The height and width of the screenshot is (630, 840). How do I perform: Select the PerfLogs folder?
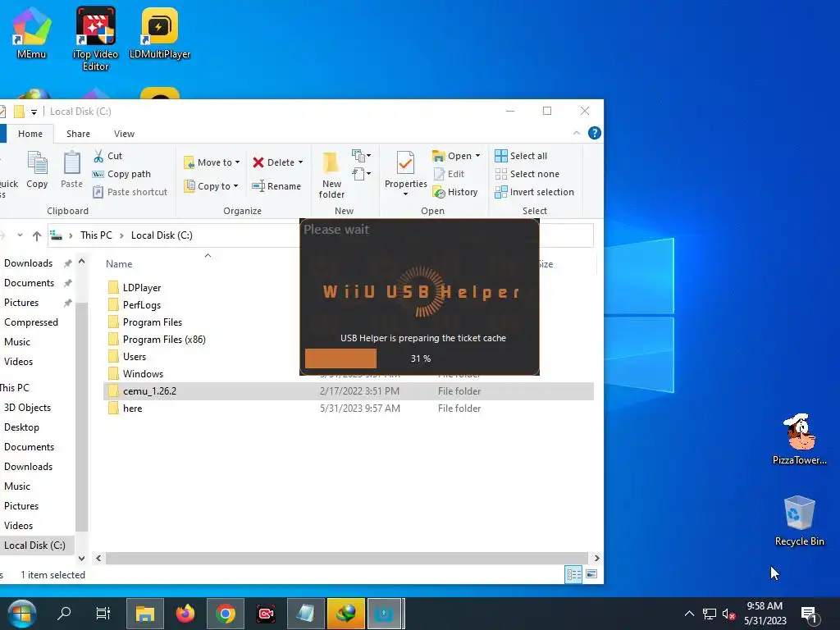tap(141, 305)
